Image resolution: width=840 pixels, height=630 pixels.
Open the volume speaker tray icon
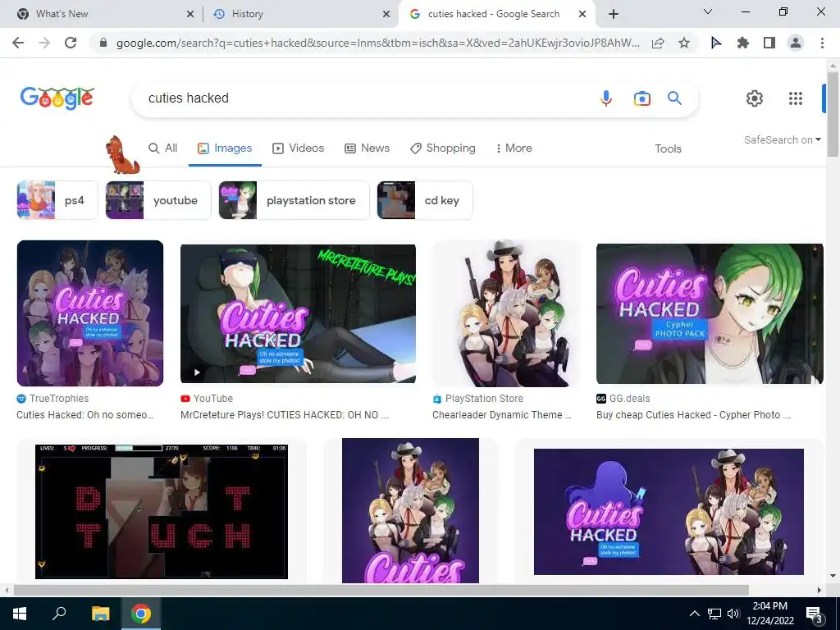pyautogui.click(x=733, y=614)
